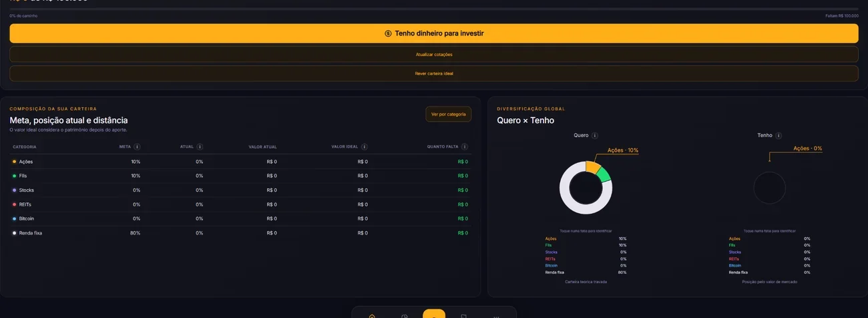Click Bitcoin in the Quero legend
The width and height of the screenshot is (868, 318).
coord(552,265)
